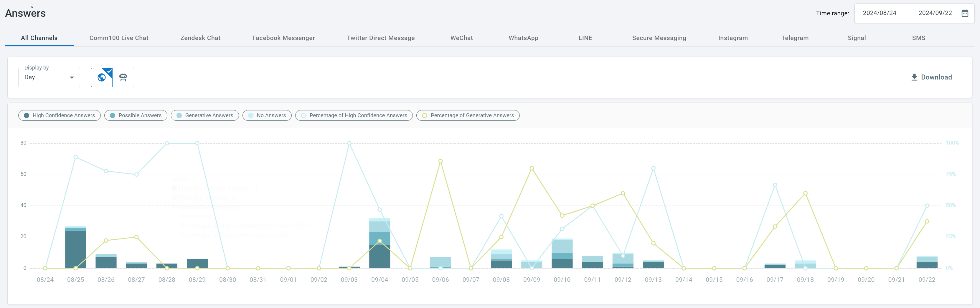Click the 09/04 stacked bar
The image size is (980, 308).
[380, 243]
